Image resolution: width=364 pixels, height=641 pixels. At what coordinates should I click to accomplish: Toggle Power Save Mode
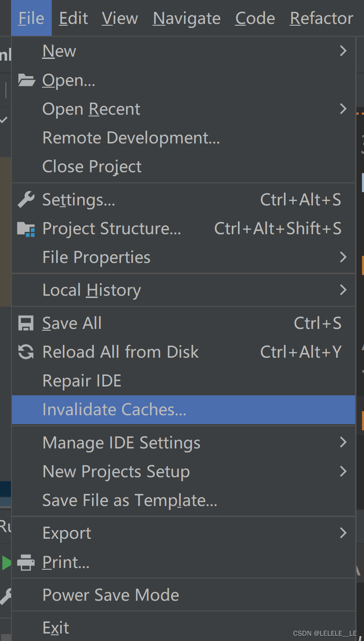(x=111, y=595)
